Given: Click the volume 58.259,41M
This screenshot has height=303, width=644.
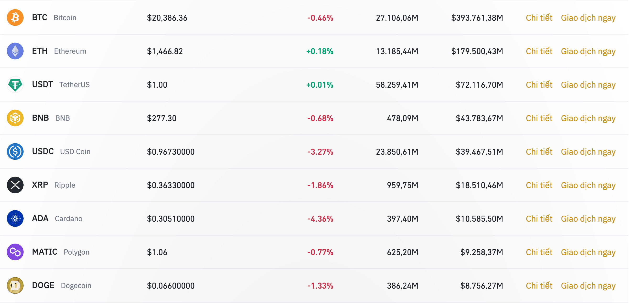Looking at the screenshot, I should click(x=397, y=85).
